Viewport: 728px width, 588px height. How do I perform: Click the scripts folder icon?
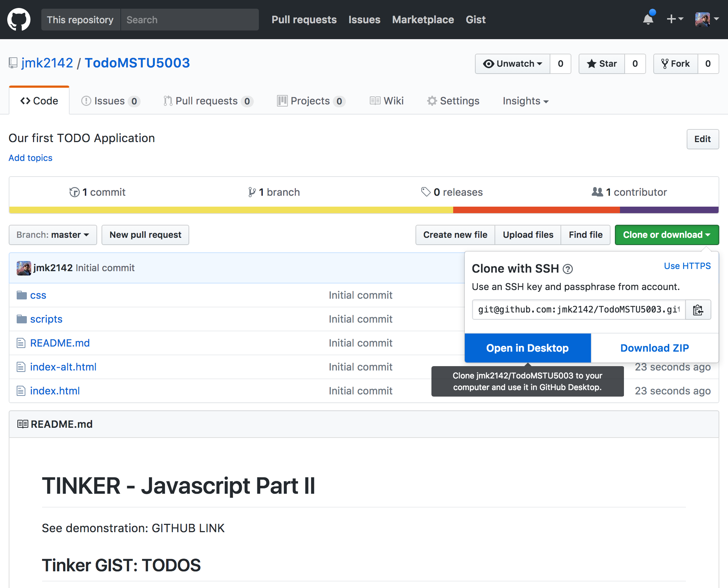point(22,319)
